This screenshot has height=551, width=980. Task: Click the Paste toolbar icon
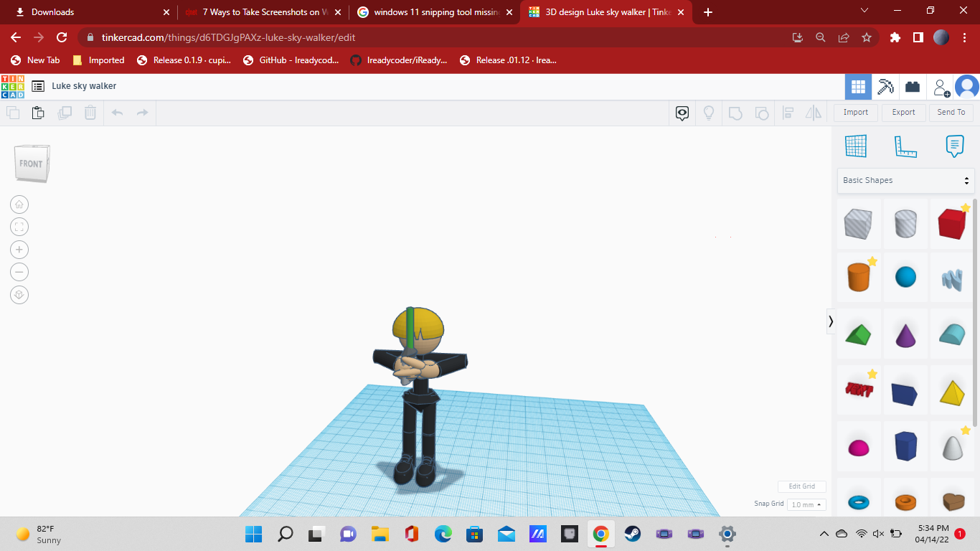pyautogui.click(x=38, y=113)
